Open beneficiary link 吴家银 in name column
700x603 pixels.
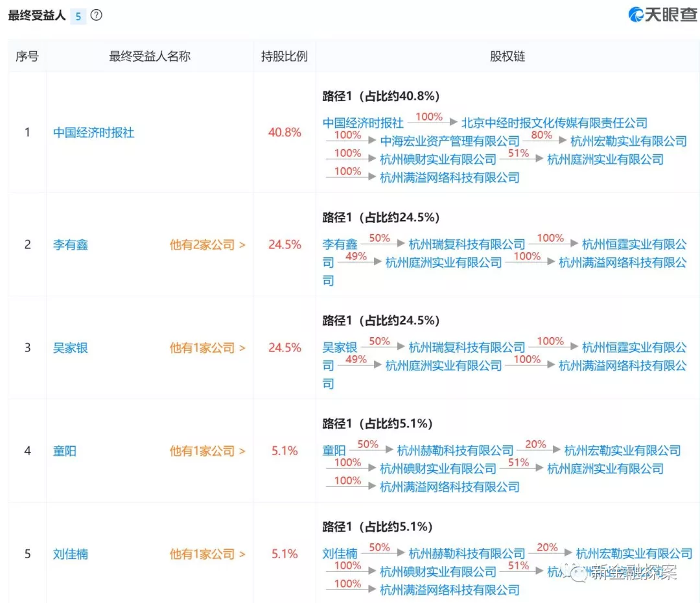coord(70,348)
